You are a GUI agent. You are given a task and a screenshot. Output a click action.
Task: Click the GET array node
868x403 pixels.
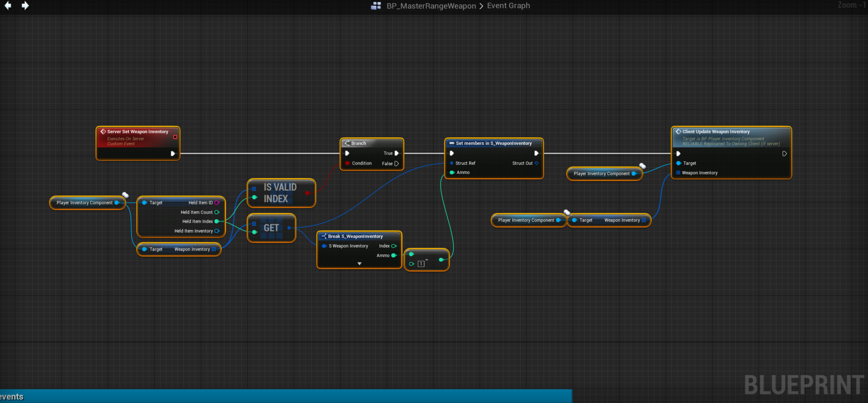[271, 228]
